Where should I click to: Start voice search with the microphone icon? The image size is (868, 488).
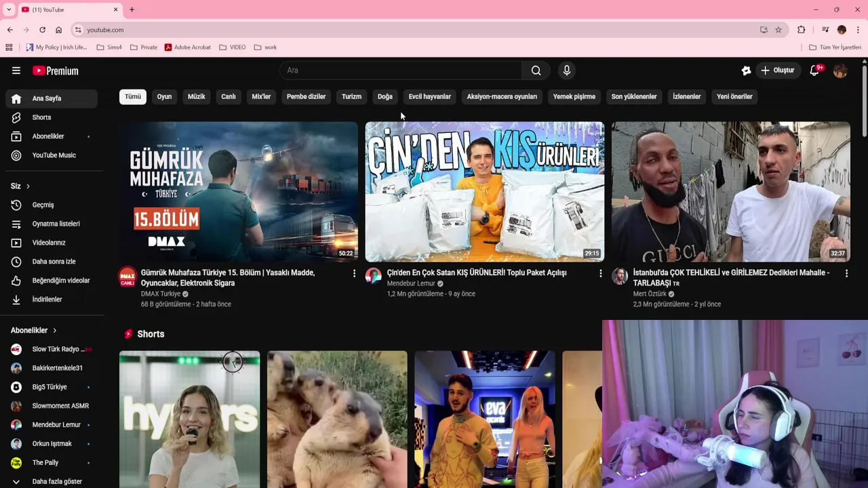click(566, 70)
